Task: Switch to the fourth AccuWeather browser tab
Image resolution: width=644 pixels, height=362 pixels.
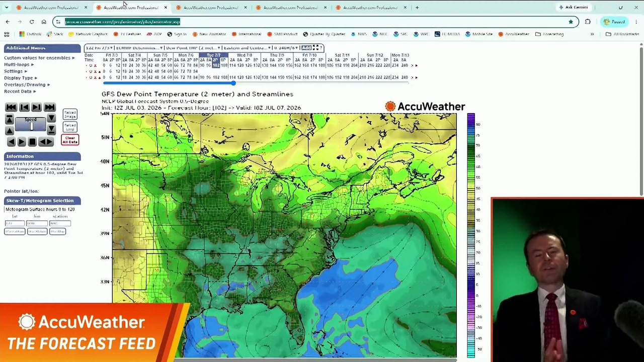Action: (291, 8)
